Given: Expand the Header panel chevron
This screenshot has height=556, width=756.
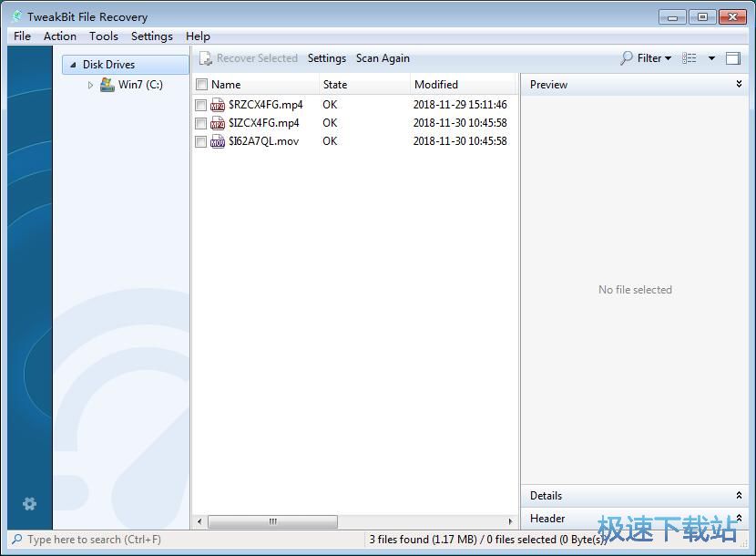Looking at the screenshot, I should point(739,518).
